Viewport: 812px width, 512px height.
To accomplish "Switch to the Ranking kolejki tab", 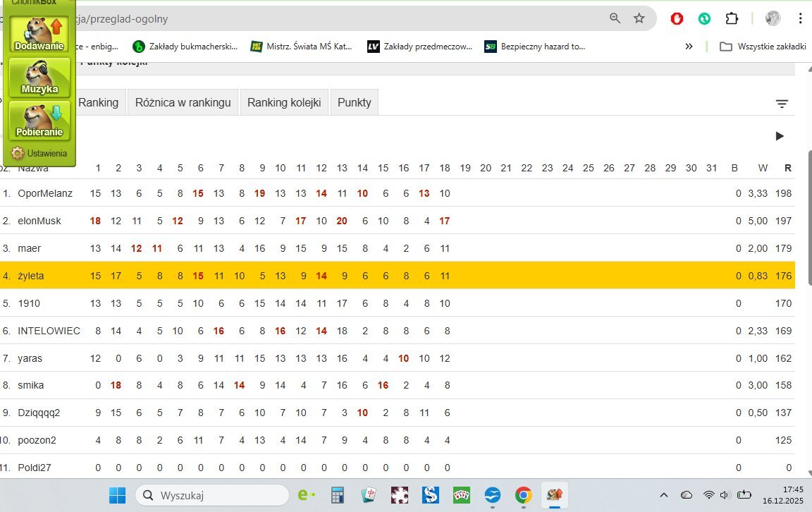I will (284, 102).
